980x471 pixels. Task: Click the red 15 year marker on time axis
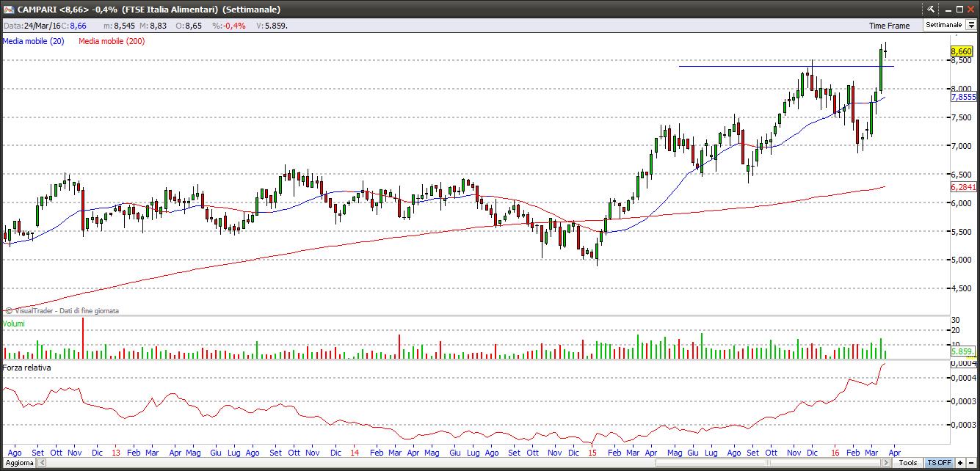pyautogui.click(x=592, y=453)
